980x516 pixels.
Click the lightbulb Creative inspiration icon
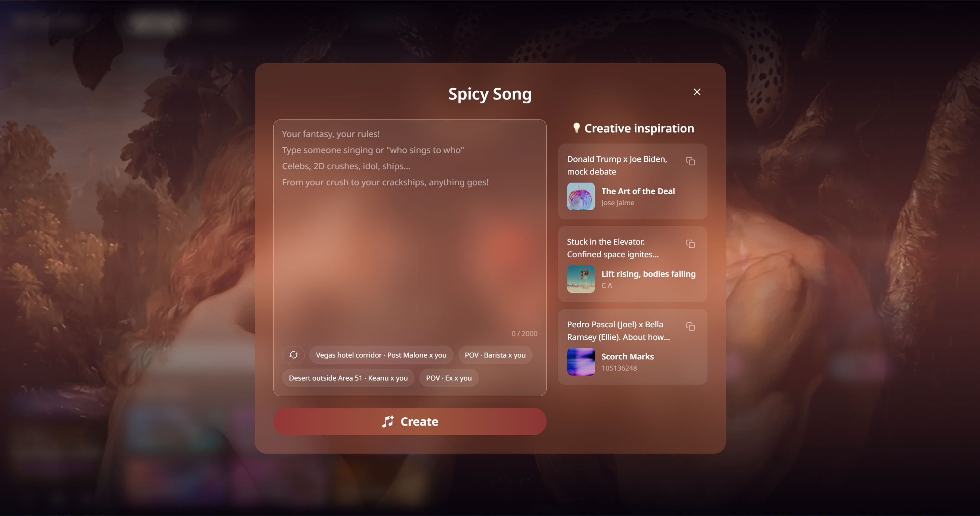[577, 128]
